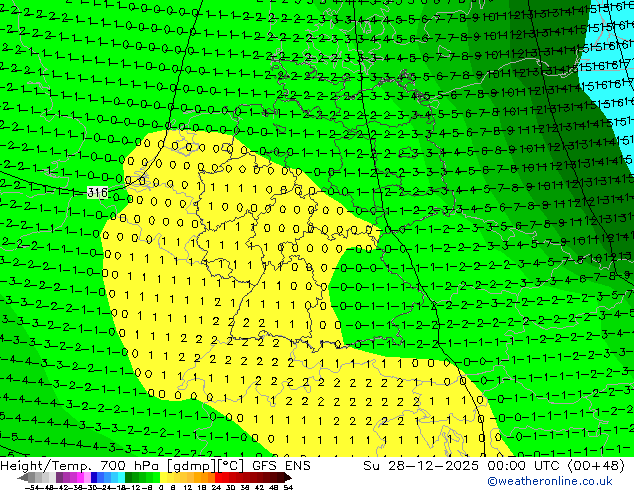Click the '00:00 UTC' time text
This screenshot has width=634, height=490.
point(524,466)
